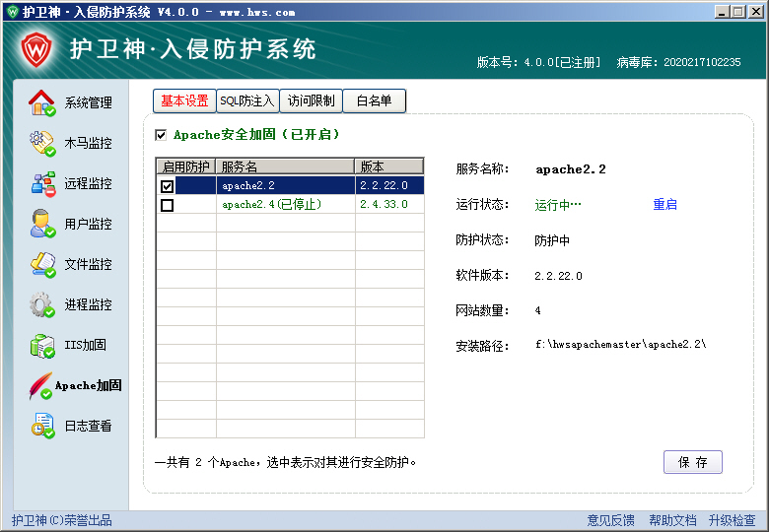Open 文件监控 documents icon

43,265
